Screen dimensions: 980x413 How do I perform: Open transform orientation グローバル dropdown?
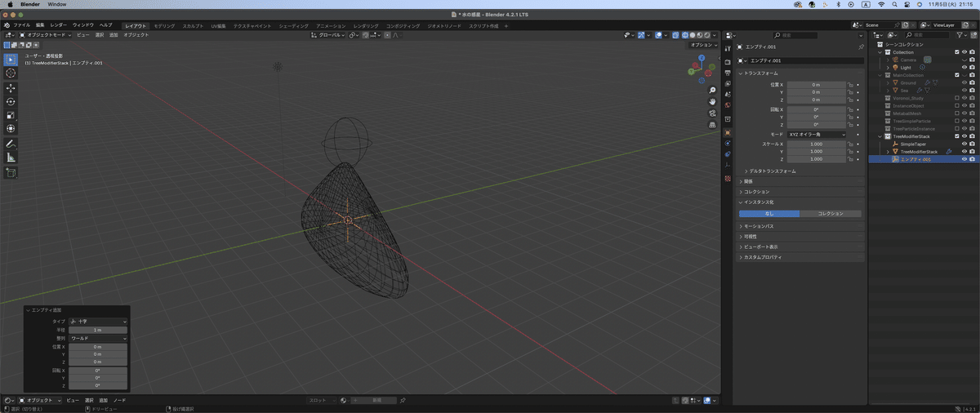pyautogui.click(x=329, y=35)
